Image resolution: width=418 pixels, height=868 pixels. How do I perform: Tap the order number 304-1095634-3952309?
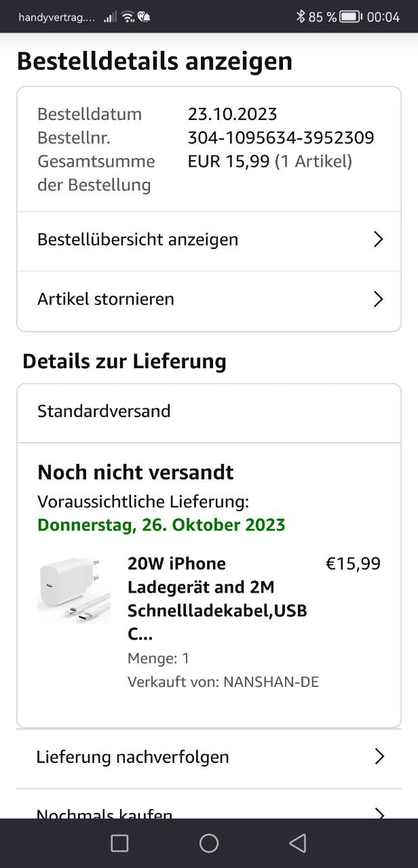click(281, 138)
